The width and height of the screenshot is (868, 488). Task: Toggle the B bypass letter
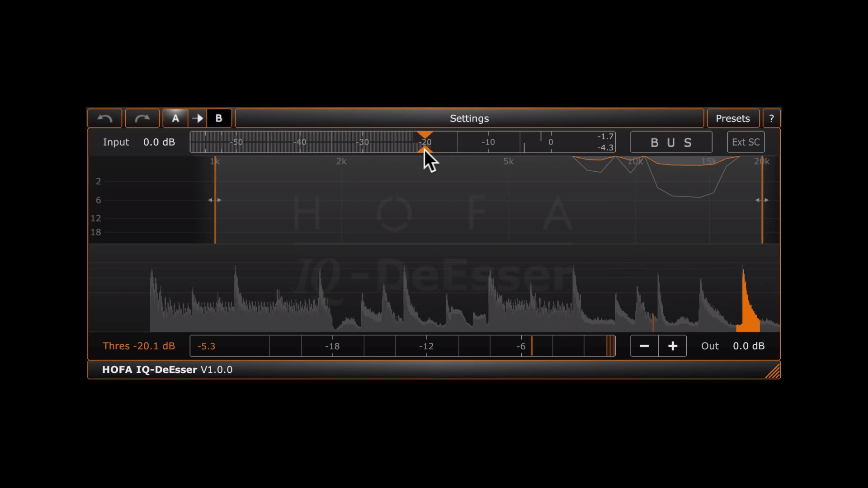[x=654, y=143]
